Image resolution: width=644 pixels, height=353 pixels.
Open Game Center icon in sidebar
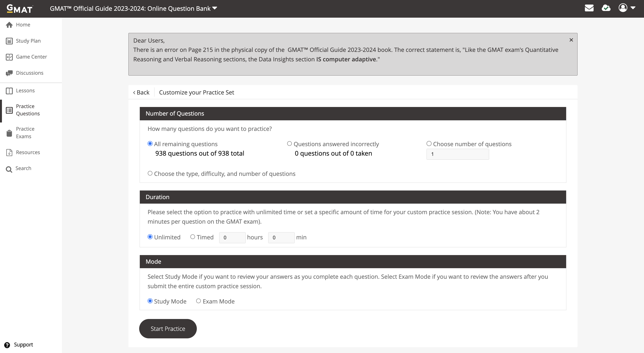coord(9,57)
